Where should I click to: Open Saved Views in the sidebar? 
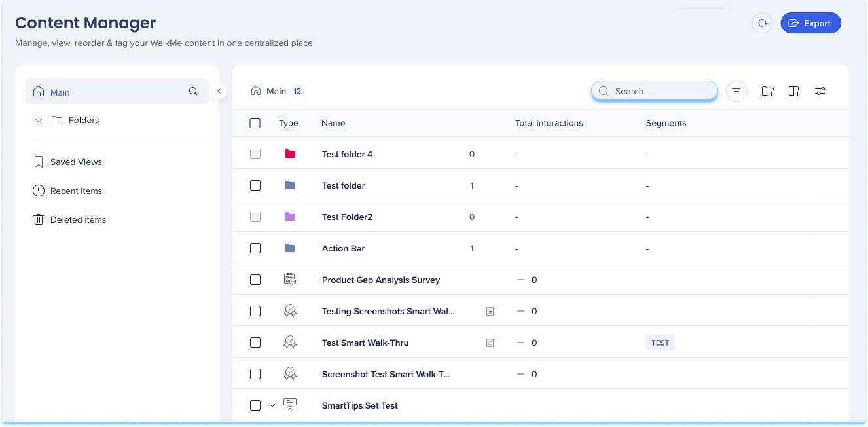click(76, 162)
